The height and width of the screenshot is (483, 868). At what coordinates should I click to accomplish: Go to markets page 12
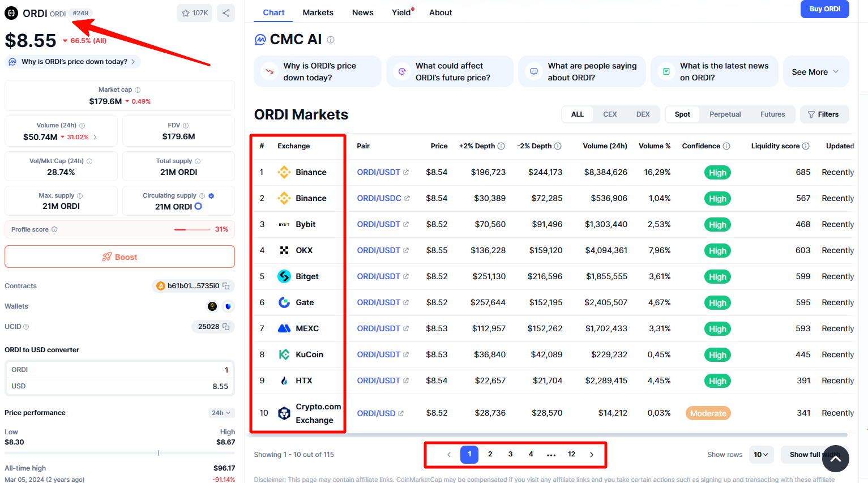click(x=571, y=454)
